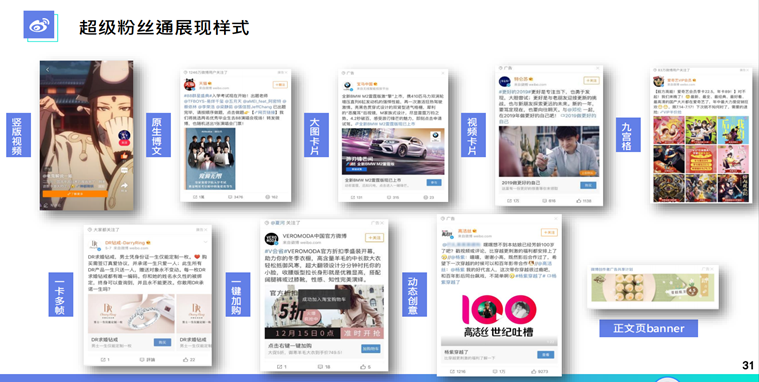Viewport: 759px width, 382px height.
Task: Open the 视频卡片 label
Action: click(473, 135)
